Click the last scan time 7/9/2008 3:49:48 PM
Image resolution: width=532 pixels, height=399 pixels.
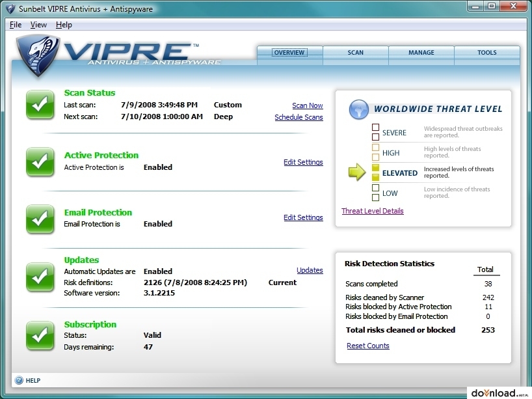pos(159,105)
